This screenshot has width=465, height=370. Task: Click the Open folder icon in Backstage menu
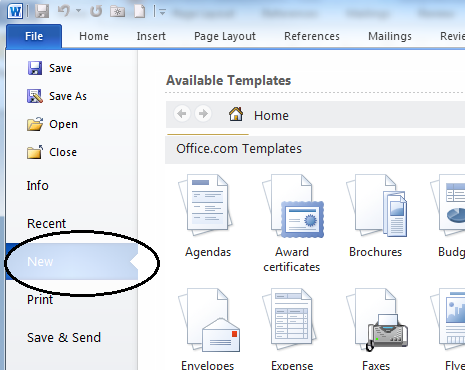pos(35,124)
